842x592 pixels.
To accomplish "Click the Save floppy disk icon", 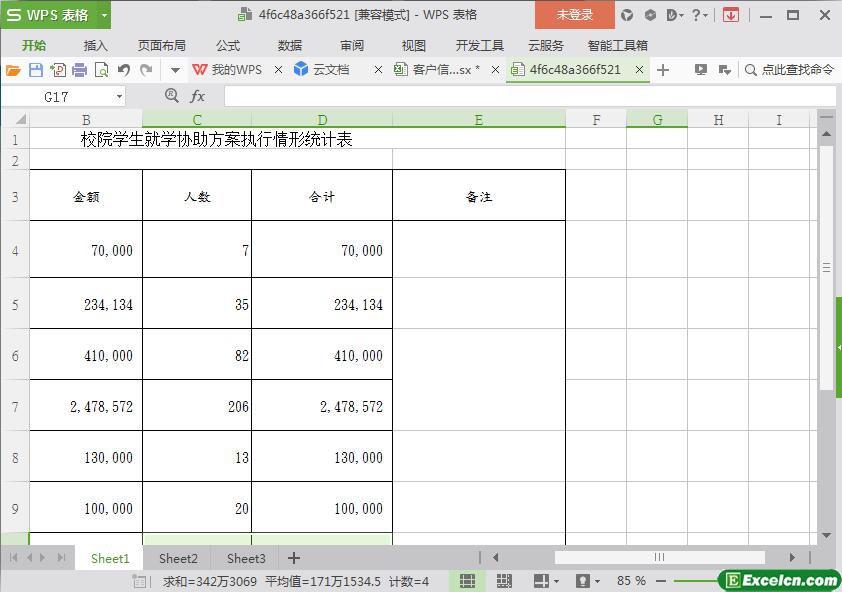I will pos(35,70).
